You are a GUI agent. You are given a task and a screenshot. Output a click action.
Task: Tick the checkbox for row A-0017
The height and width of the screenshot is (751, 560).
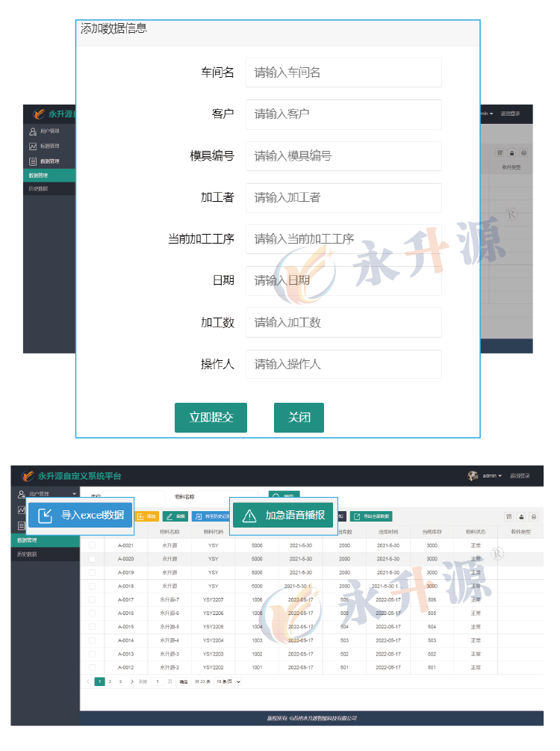[93, 599]
